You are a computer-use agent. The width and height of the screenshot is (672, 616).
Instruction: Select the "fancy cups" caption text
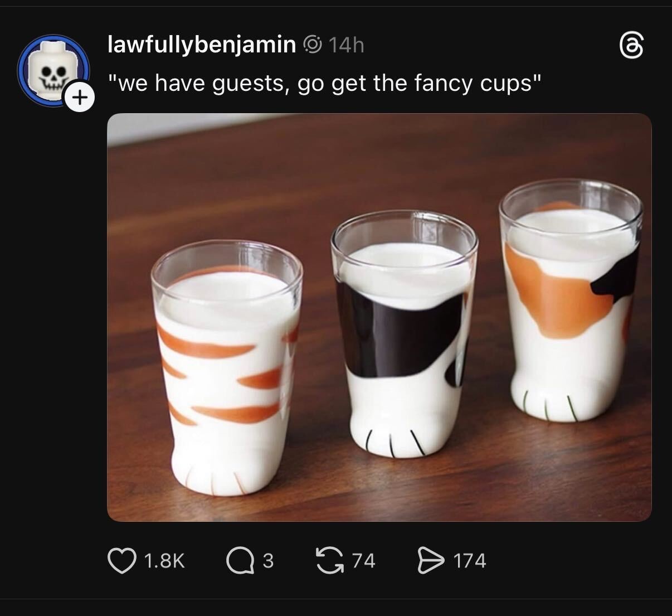click(324, 83)
